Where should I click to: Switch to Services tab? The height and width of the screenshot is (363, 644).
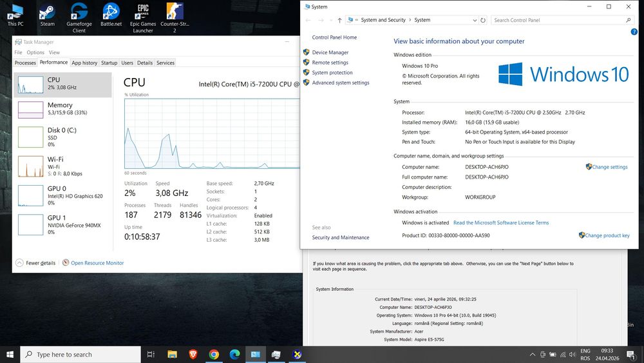point(166,63)
